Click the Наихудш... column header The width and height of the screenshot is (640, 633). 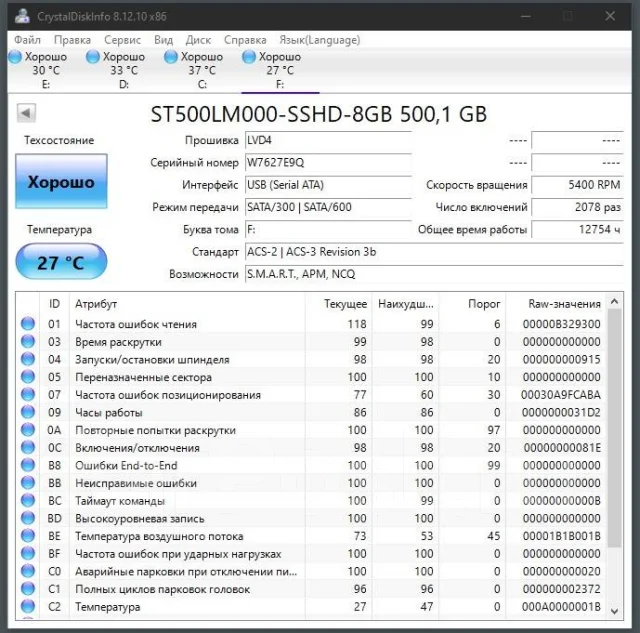405,304
